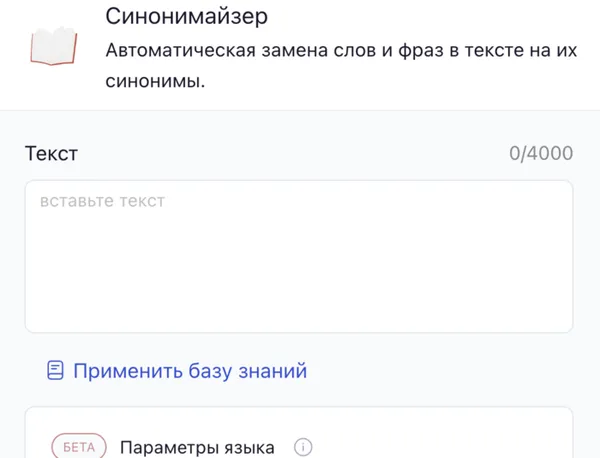Click the БЕТА badge
This screenshot has width=600, height=458.
[79, 447]
